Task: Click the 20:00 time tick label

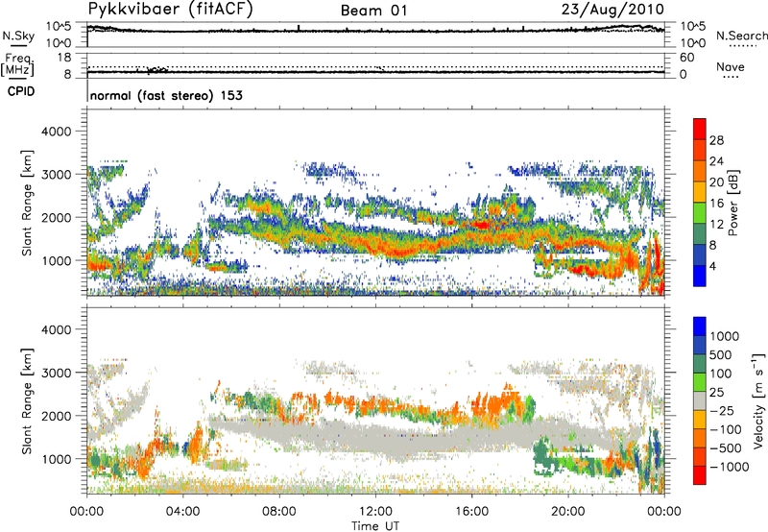Action: tap(568, 512)
